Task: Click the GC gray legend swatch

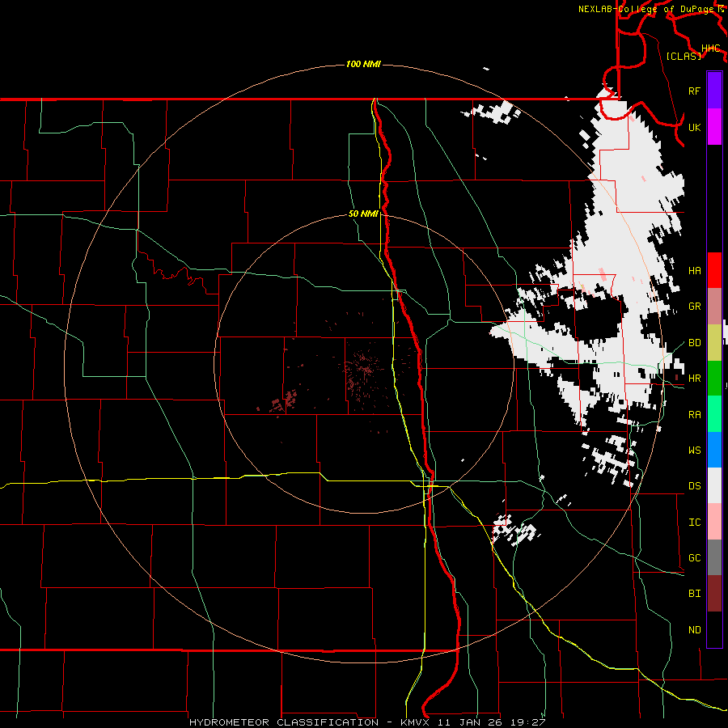Action: (714, 557)
